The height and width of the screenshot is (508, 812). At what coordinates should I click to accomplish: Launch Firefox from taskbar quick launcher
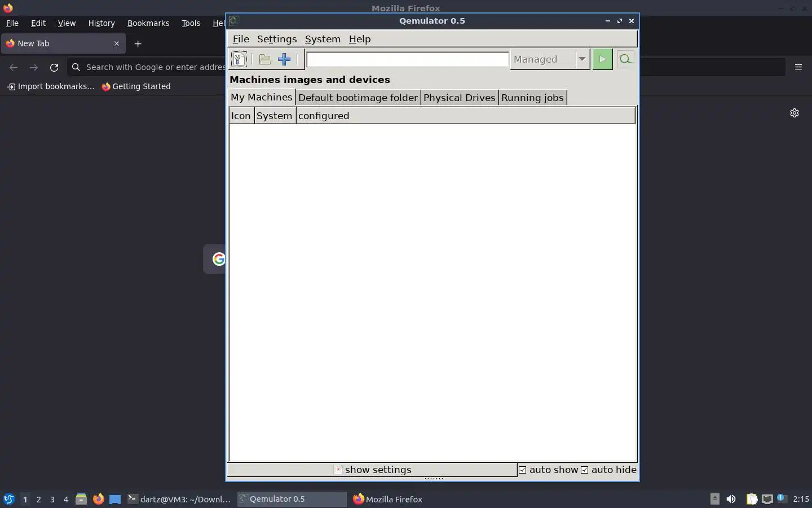pos(99,499)
